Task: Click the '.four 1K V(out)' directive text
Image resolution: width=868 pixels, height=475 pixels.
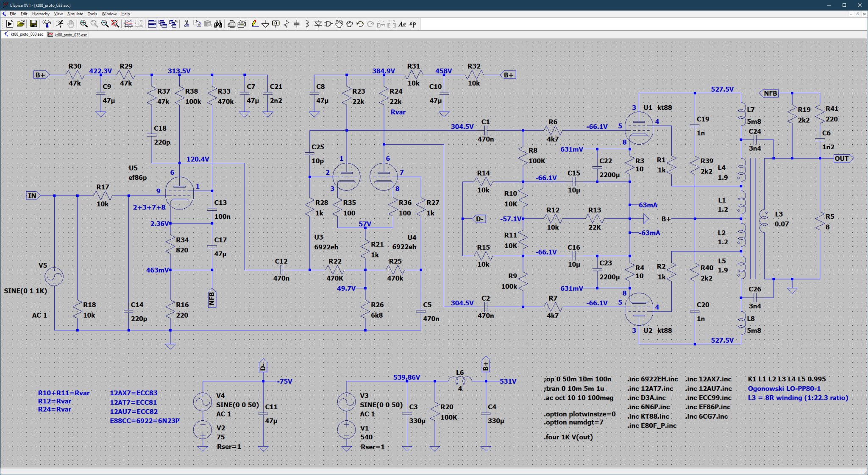Action: pyautogui.click(x=568, y=437)
